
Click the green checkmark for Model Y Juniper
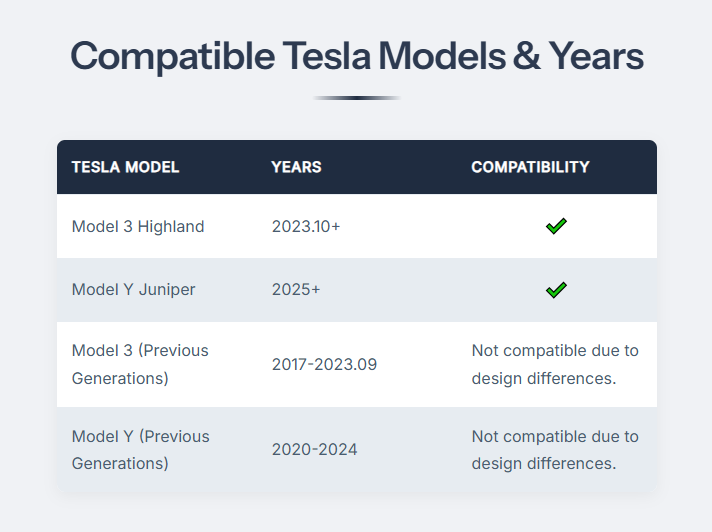pos(557,290)
